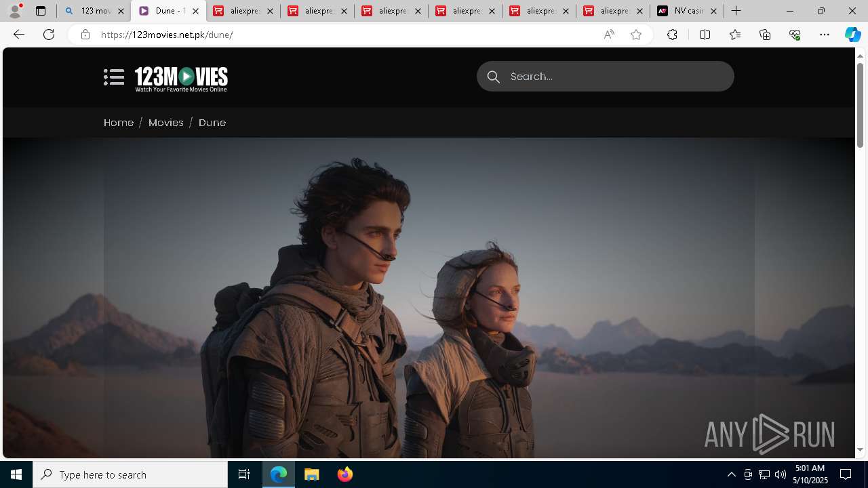Click the 123Movies logo
868x488 pixels.
(181, 79)
